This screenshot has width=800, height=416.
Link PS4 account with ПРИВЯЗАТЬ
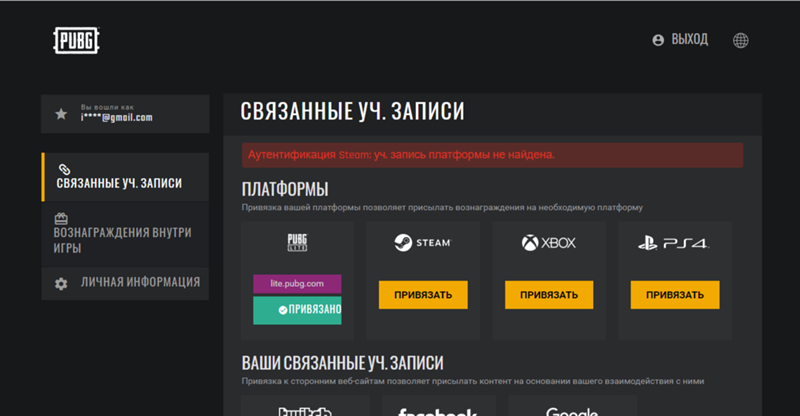[x=675, y=295]
